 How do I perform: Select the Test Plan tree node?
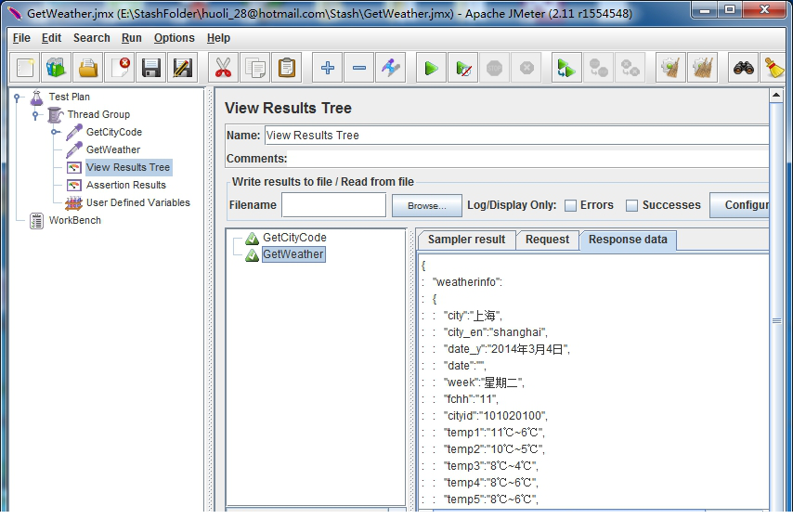click(69, 97)
